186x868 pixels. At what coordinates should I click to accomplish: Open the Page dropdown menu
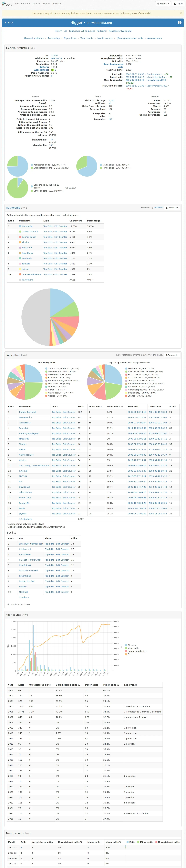tap(46, 4)
